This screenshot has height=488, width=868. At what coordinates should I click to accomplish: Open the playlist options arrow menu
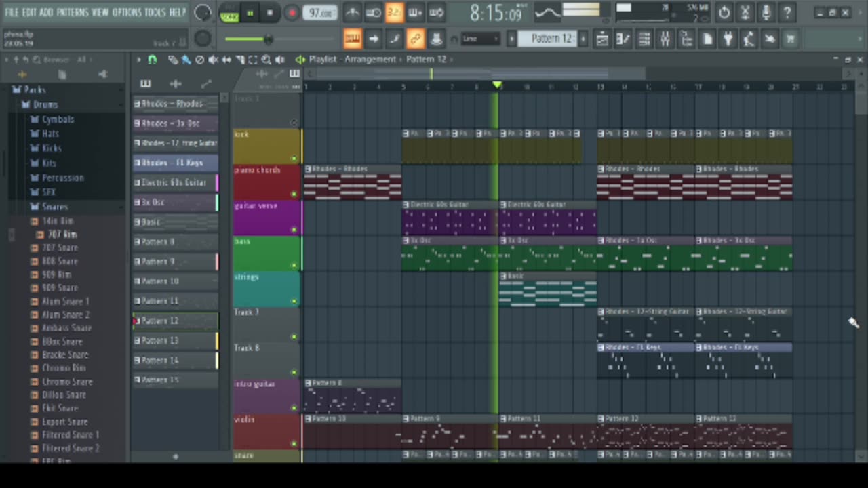(x=139, y=60)
